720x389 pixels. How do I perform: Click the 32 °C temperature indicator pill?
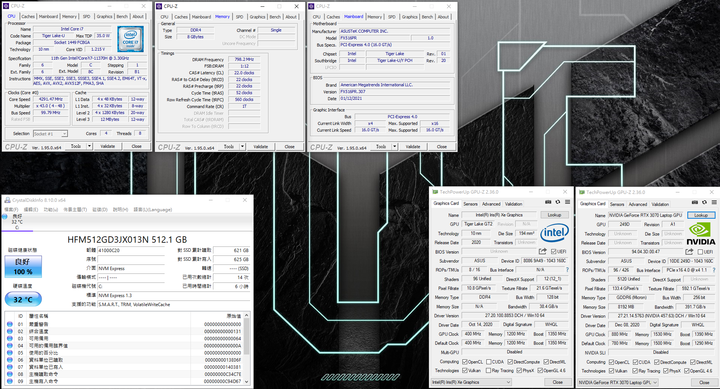(x=23, y=299)
